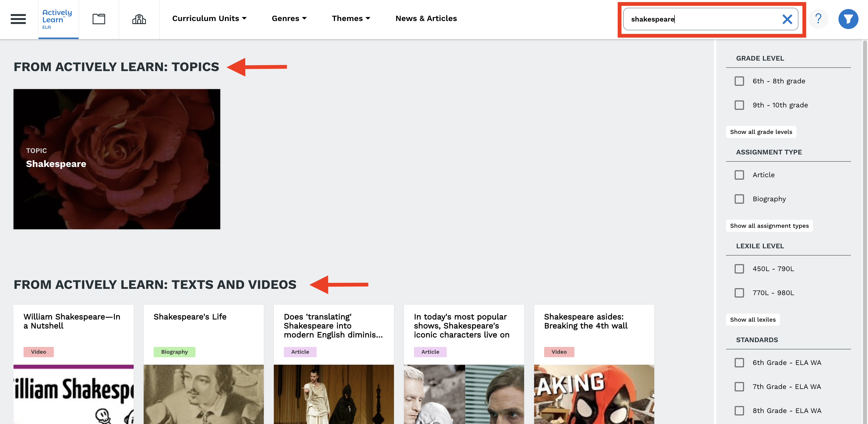This screenshot has height=424, width=868.
Task: Check the 7th Grade - ELA WA standard
Action: 739,387
